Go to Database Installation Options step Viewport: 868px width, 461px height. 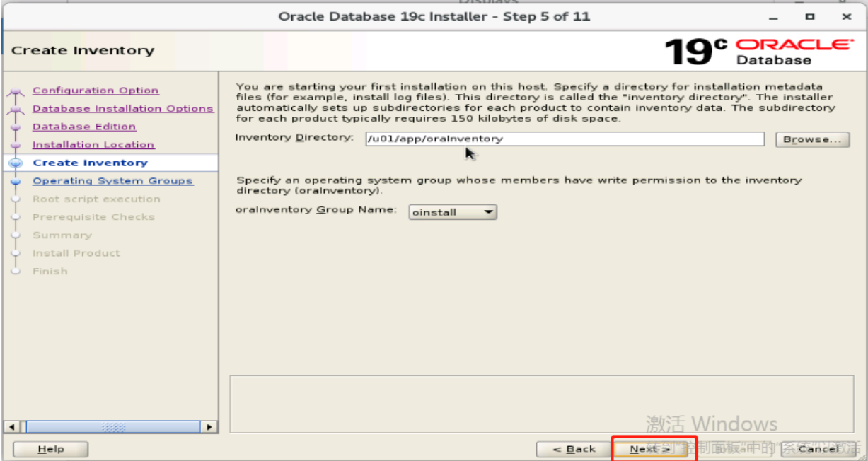(x=122, y=108)
